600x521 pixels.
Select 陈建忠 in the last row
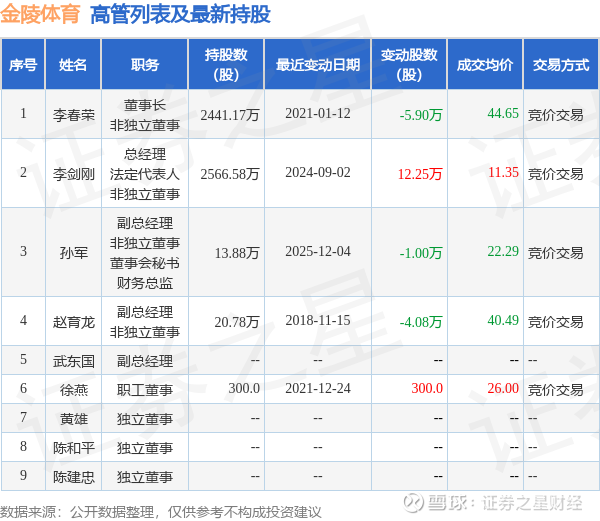point(73,477)
